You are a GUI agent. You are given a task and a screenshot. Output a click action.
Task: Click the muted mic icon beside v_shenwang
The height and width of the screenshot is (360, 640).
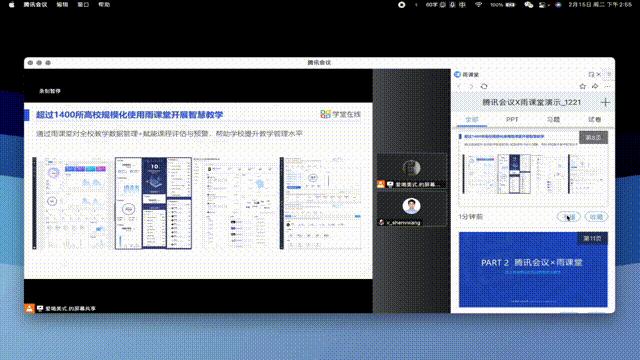point(382,222)
